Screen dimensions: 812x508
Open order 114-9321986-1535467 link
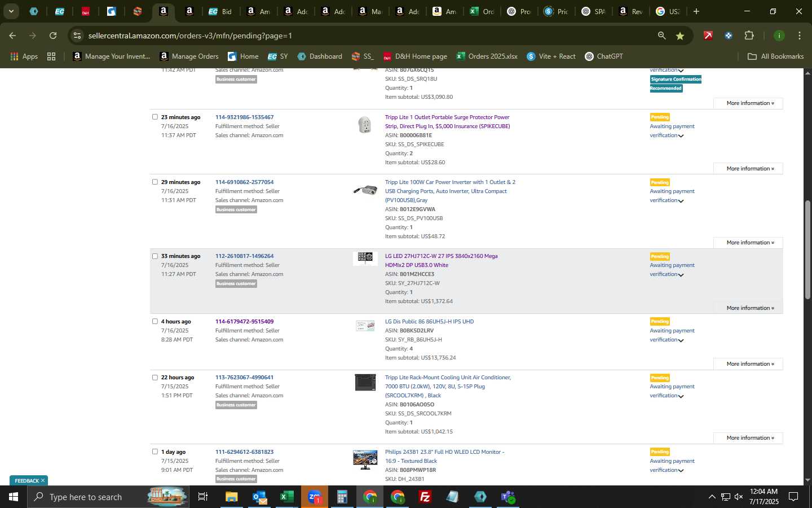(x=244, y=117)
